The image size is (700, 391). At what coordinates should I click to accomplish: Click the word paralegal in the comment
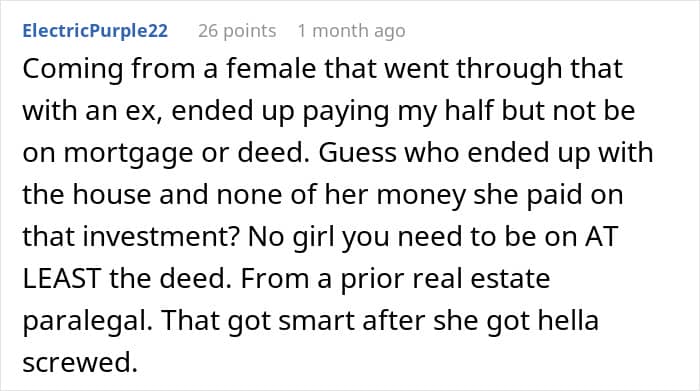(88, 321)
